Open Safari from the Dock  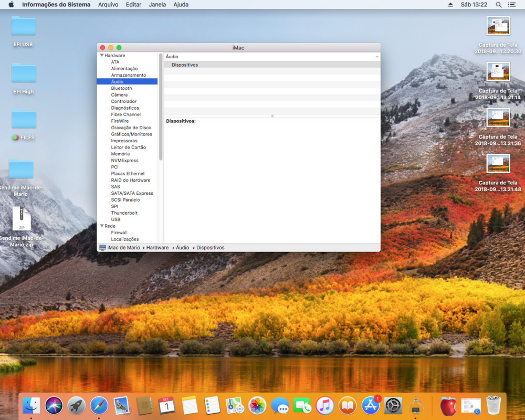(x=99, y=405)
